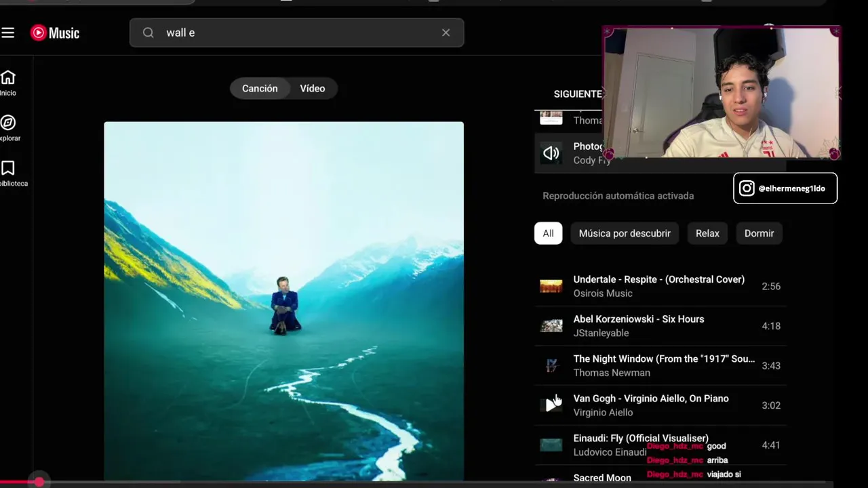Image resolution: width=868 pixels, height=488 pixels.
Task: Go to Inicio in the sidebar
Action: (x=8, y=83)
